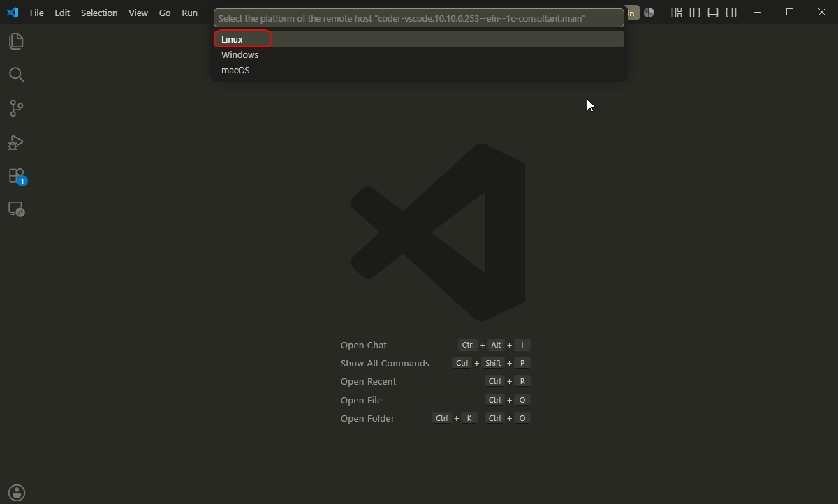Select Windows as the remote host platform
This screenshot has height=504, width=838.
point(419,54)
